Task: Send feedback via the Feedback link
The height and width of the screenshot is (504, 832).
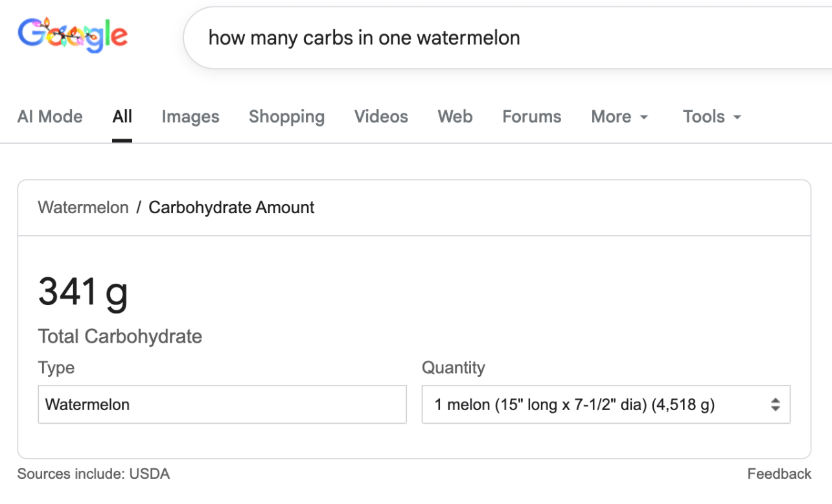Action: tap(779, 474)
